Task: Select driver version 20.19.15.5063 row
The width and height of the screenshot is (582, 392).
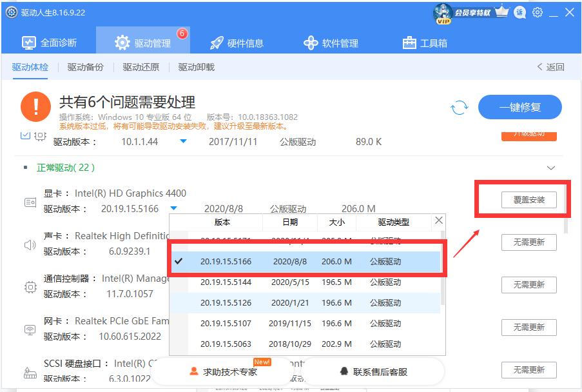Action: point(305,344)
